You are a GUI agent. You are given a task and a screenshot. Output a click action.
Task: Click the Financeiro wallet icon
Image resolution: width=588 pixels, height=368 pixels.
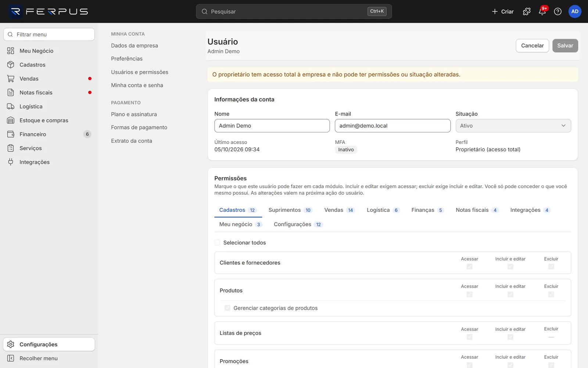(x=11, y=134)
